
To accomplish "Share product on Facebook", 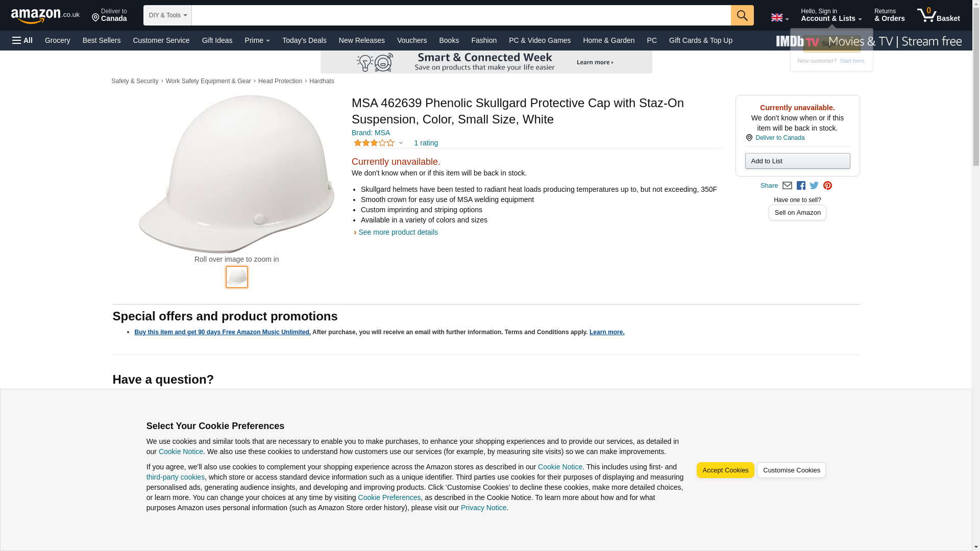I will (801, 186).
